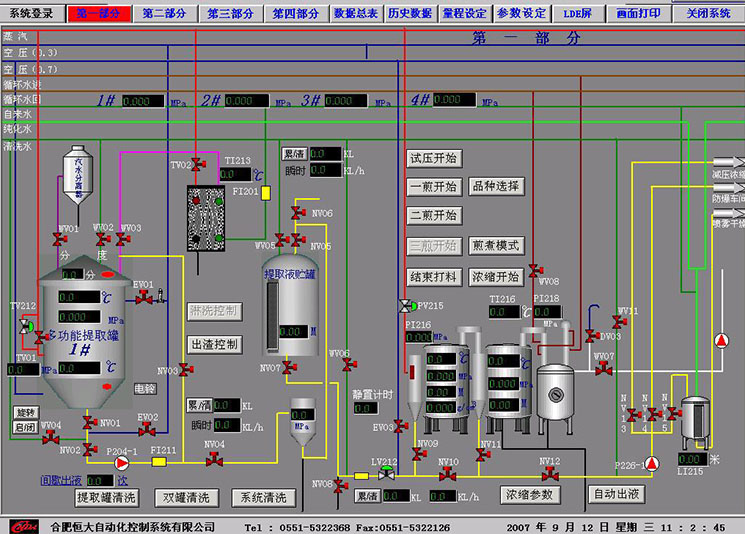Image resolution: width=745 pixels, height=534 pixels.
Task: Toggle valve DV03
Action: coord(592,336)
